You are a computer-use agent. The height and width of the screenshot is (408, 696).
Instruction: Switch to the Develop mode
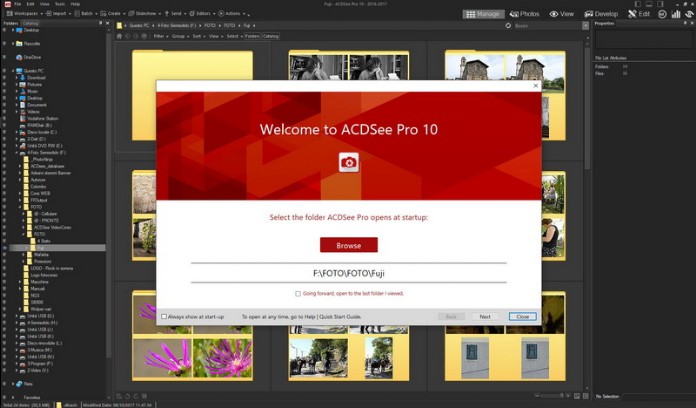[x=601, y=14]
